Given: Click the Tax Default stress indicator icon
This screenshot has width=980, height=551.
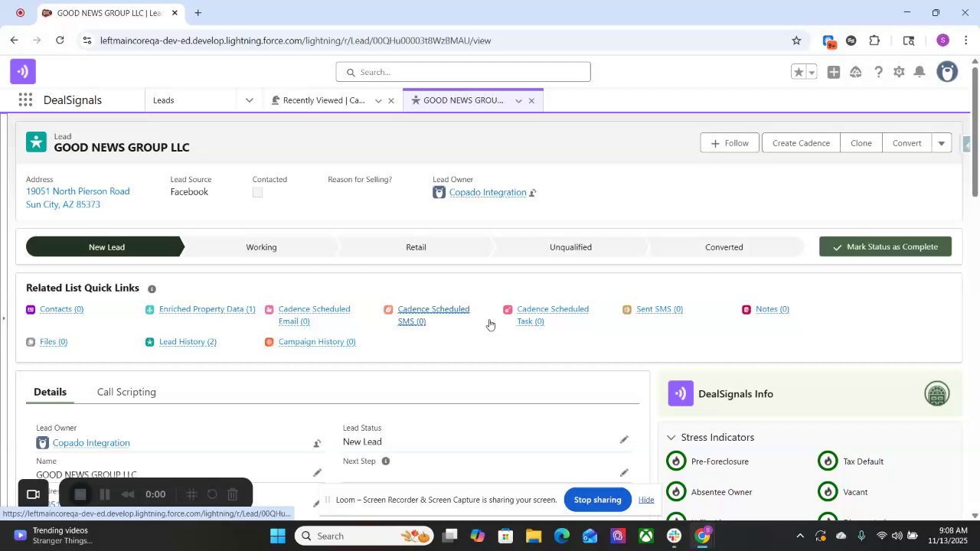Looking at the screenshot, I should pyautogui.click(x=828, y=461).
